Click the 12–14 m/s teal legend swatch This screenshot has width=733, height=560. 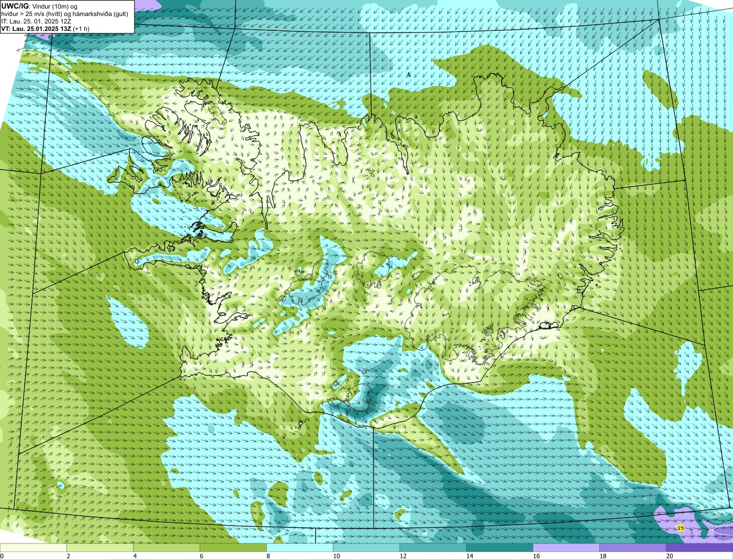coord(433,548)
